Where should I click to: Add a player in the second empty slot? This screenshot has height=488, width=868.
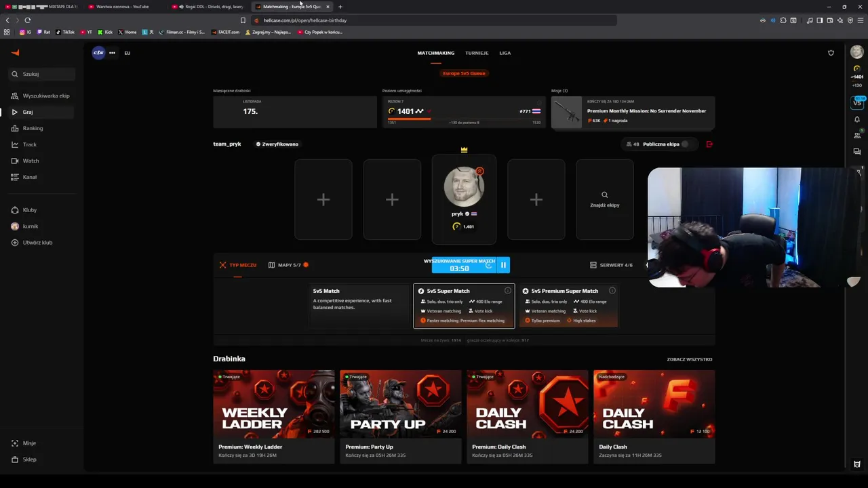pos(392,199)
